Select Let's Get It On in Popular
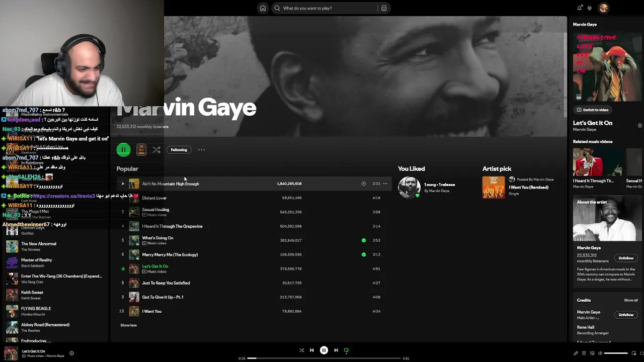This screenshot has width=644, height=362. (155, 266)
